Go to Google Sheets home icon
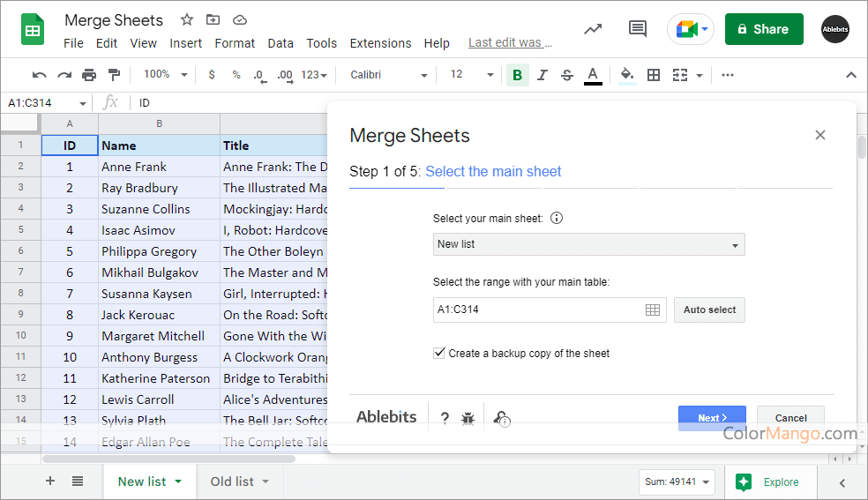 click(x=33, y=29)
